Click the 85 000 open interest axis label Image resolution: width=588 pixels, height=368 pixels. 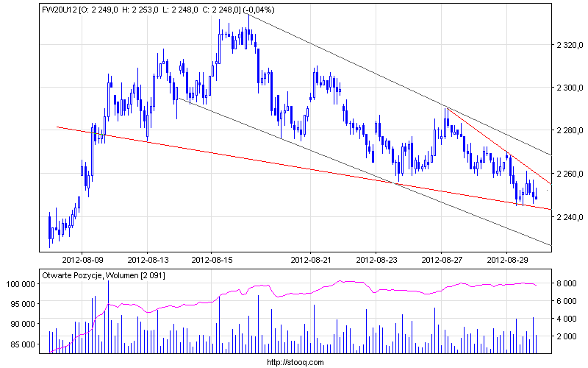(23, 344)
